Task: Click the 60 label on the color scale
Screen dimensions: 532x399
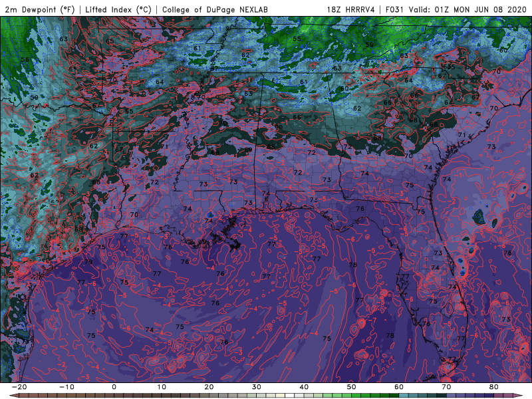Action: tap(399, 387)
